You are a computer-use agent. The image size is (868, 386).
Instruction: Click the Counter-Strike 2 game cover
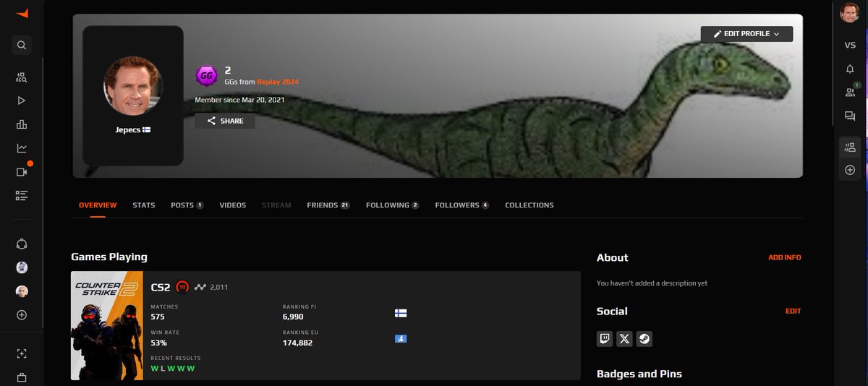tap(107, 325)
